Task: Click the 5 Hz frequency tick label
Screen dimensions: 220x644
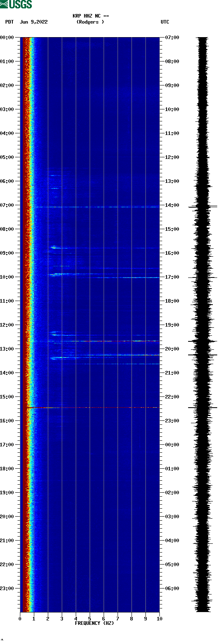Action: coord(90,619)
